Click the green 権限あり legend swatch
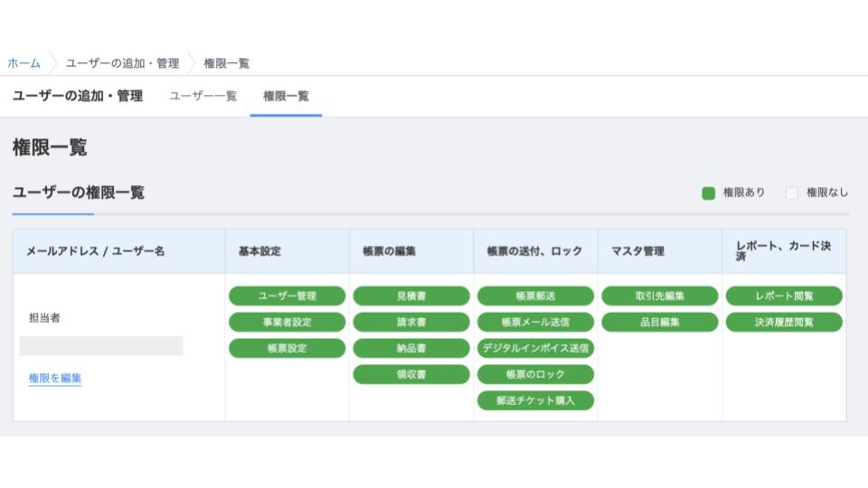Image resolution: width=868 pixels, height=488 pixels. (x=709, y=192)
